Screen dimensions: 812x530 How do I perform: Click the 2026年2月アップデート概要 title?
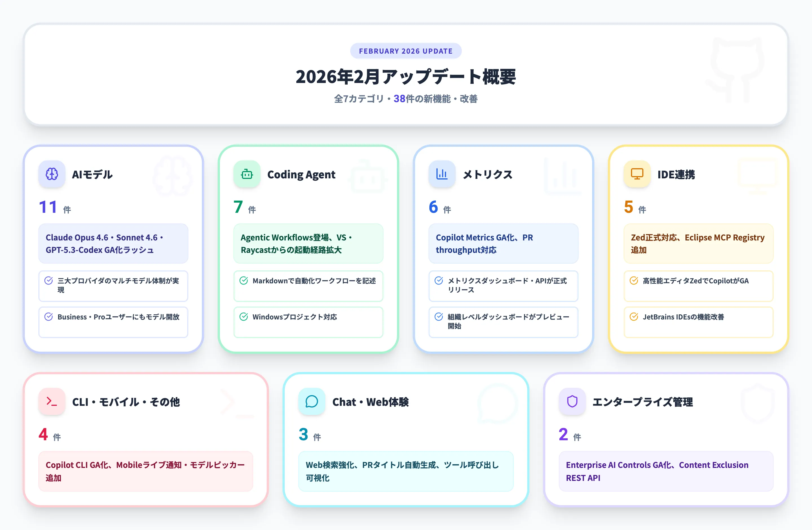click(x=406, y=77)
